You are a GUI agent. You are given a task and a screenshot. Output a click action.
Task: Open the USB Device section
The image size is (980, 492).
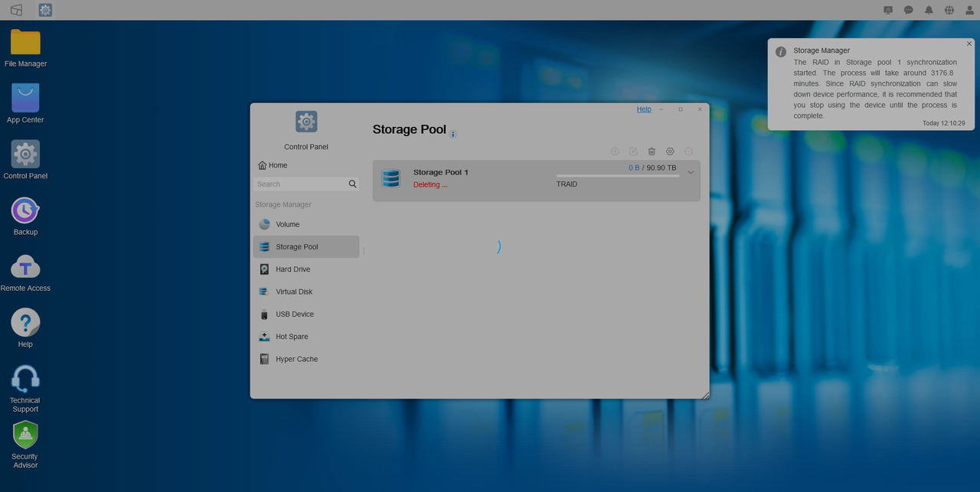[306, 314]
